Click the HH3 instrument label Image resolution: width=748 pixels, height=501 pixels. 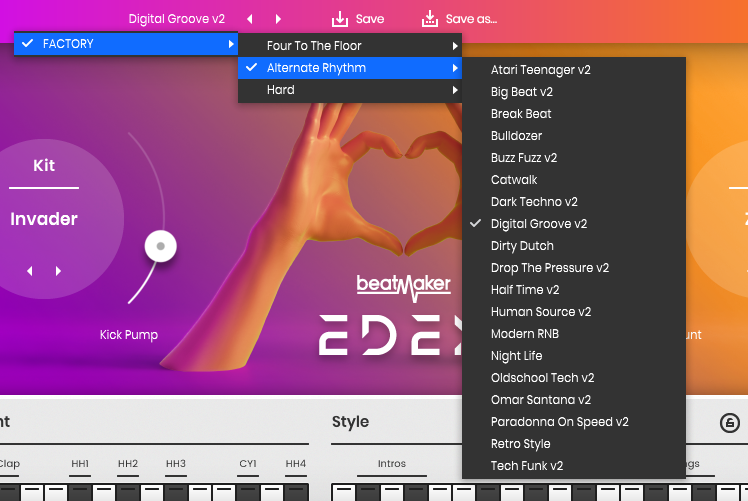pyautogui.click(x=176, y=464)
